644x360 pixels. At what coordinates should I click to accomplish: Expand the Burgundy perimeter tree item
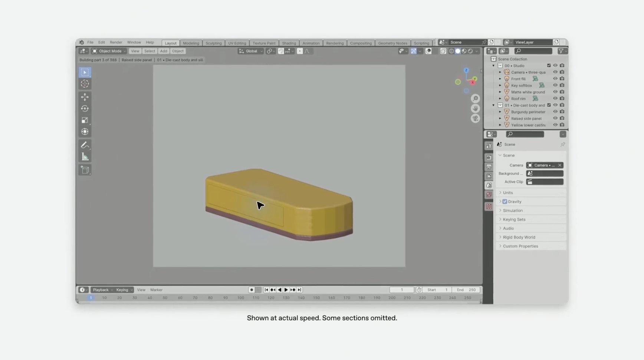[x=500, y=112]
